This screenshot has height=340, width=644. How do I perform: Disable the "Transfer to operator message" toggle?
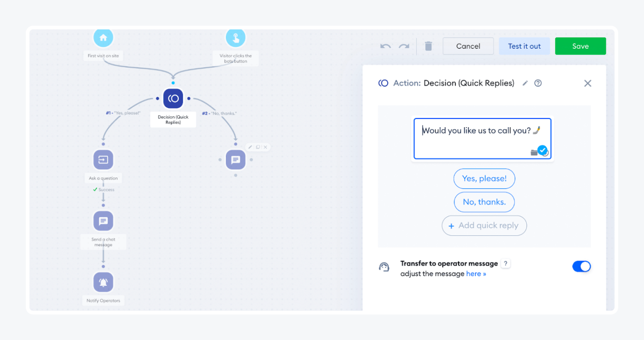[x=581, y=266]
